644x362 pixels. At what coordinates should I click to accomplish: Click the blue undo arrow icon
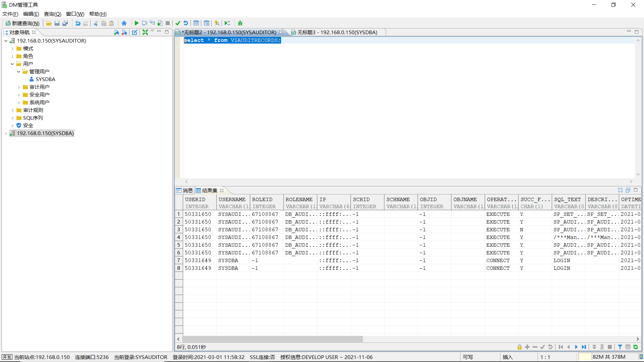click(78, 23)
